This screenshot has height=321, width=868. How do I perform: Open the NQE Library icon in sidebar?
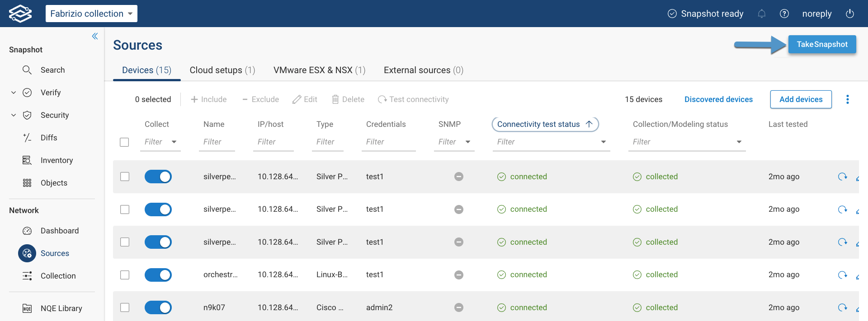(x=27, y=308)
